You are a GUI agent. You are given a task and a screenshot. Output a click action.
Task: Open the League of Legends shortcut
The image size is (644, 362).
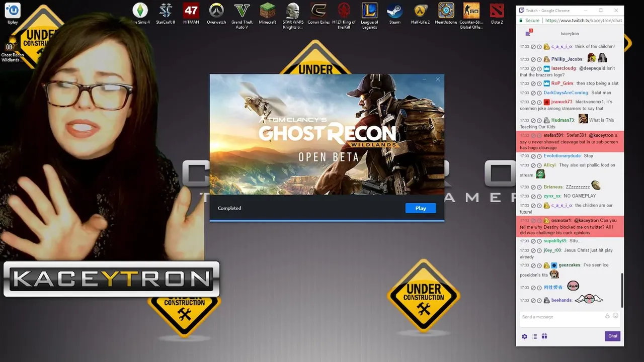pyautogui.click(x=369, y=16)
